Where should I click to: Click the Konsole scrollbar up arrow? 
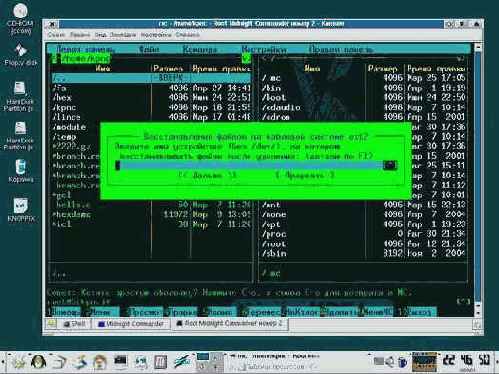point(478,47)
